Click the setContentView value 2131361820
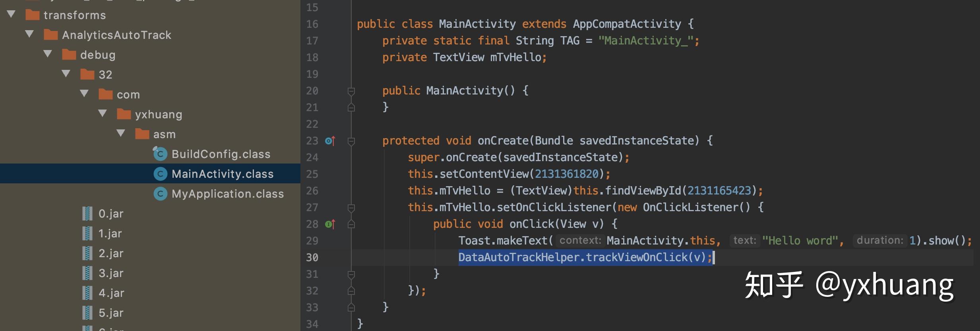The height and width of the screenshot is (331, 980). 566,174
